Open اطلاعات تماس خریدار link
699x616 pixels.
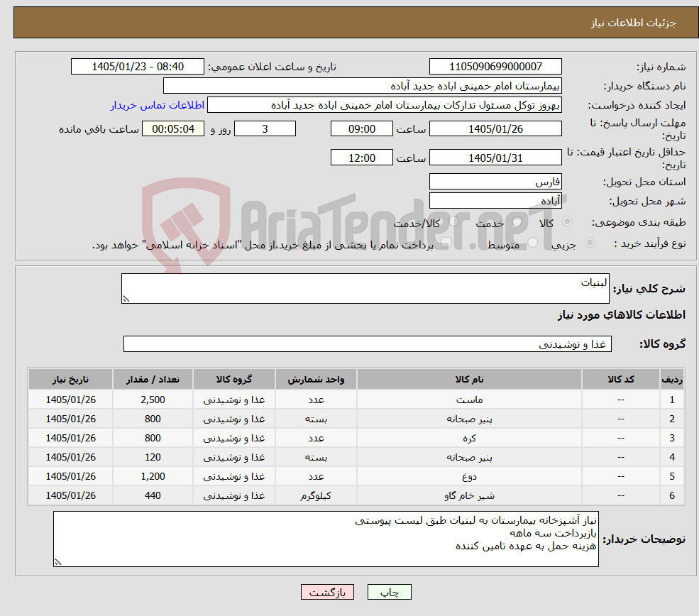coord(158,105)
